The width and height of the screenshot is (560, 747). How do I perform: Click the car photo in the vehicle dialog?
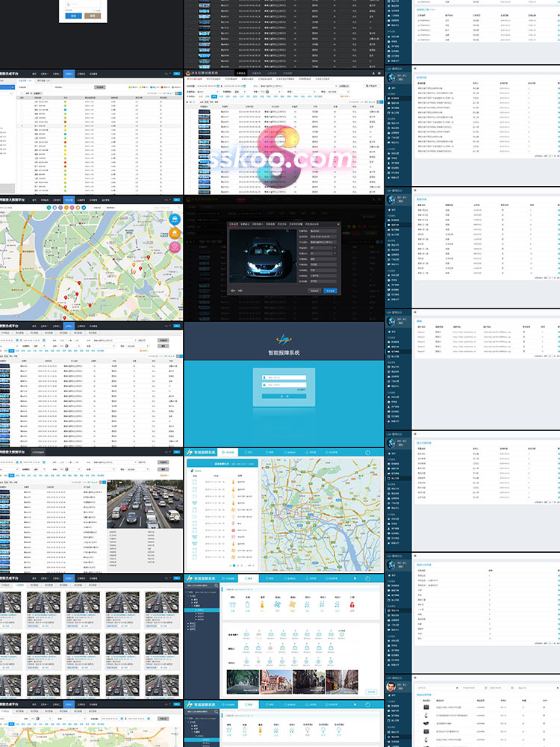pyautogui.click(x=265, y=255)
